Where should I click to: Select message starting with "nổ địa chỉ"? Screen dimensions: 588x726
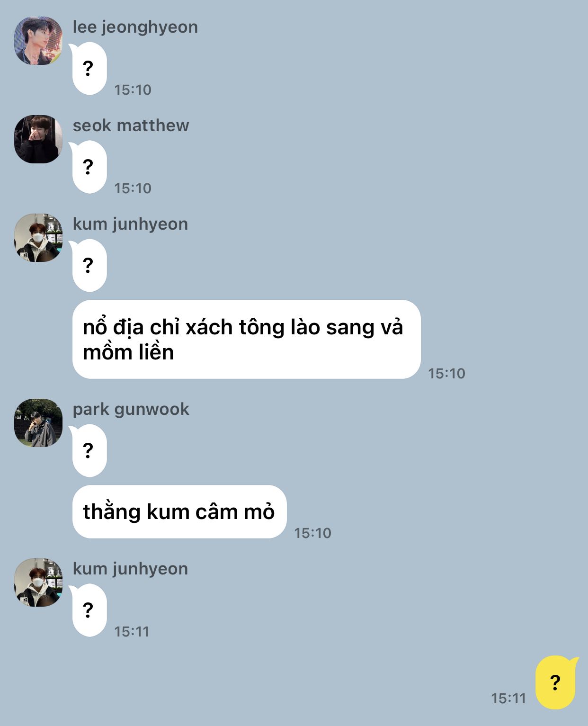(246, 339)
